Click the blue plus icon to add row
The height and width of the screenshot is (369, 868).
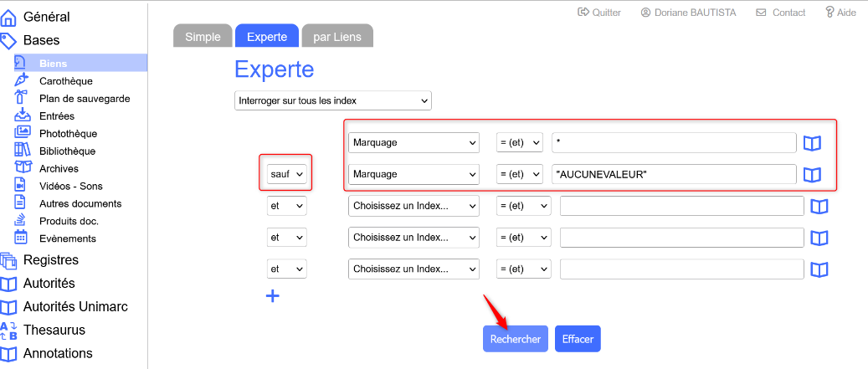pyautogui.click(x=272, y=295)
